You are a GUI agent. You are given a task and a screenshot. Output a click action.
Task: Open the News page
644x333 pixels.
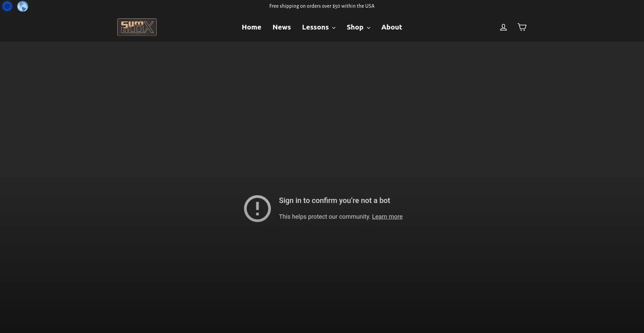click(x=281, y=27)
